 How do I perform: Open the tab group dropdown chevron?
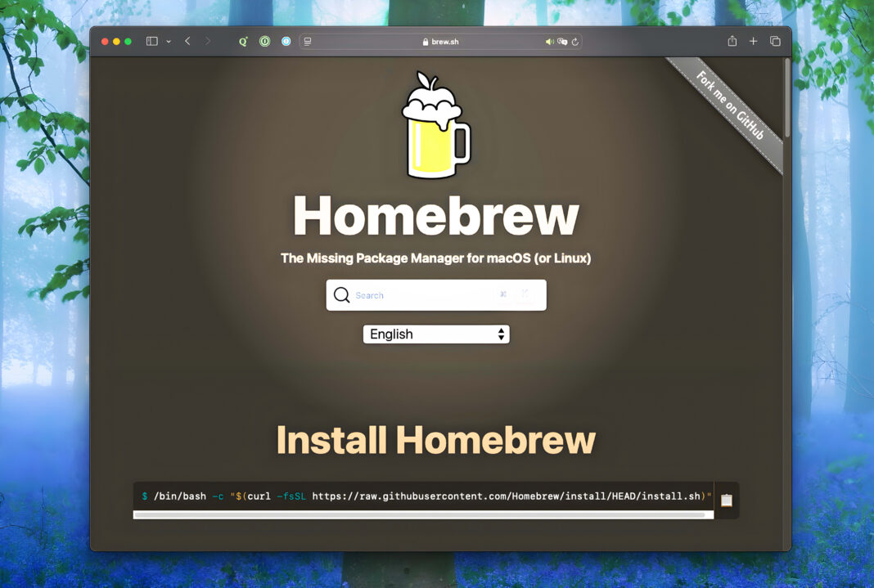(169, 42)
